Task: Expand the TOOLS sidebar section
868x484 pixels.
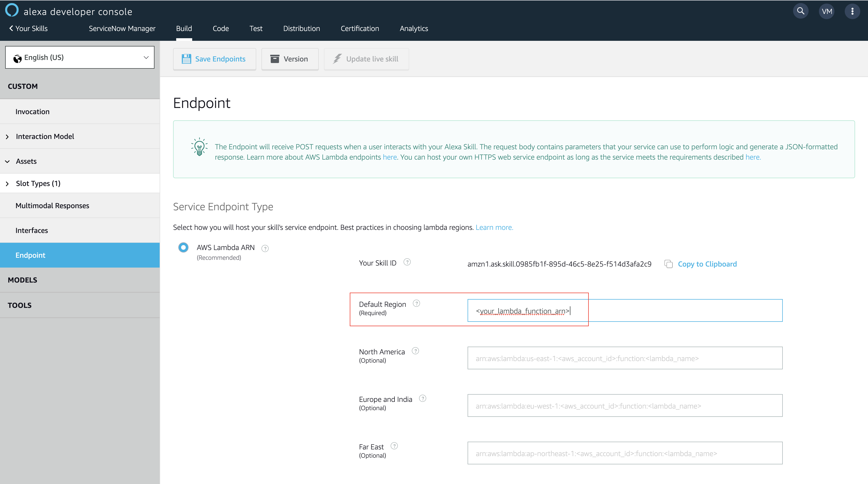Action: [80, 305]
